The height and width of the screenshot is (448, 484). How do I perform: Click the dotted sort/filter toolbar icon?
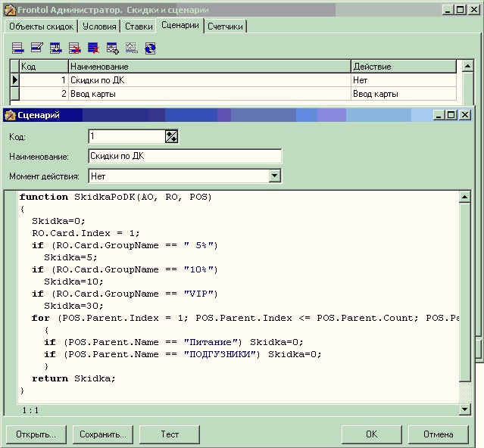click(x=132, y=48)
